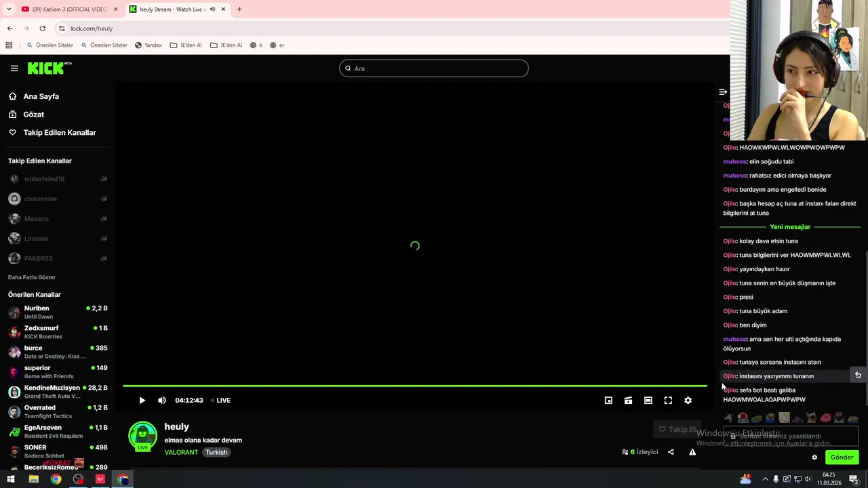
Task: Open Nuriben recommended channel
Action: [58, 312]
